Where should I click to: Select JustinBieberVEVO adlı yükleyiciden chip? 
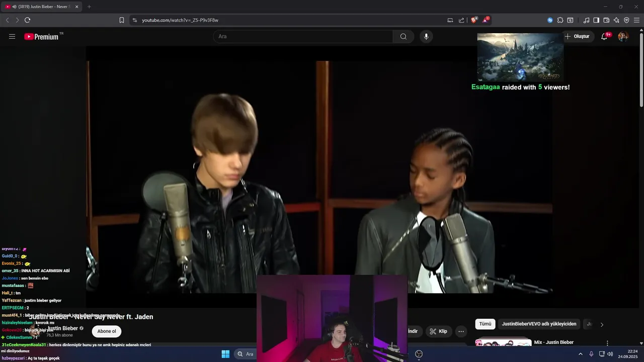pos(539,324)
